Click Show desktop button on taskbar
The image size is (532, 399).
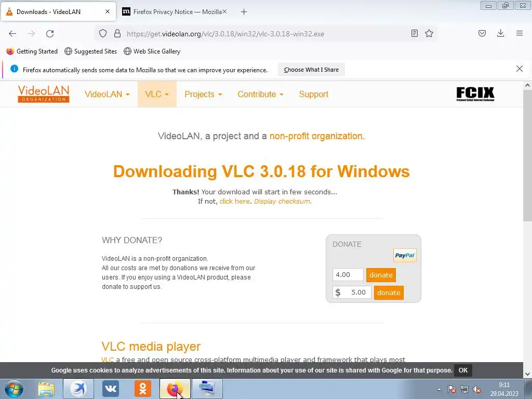pos(528,389)
